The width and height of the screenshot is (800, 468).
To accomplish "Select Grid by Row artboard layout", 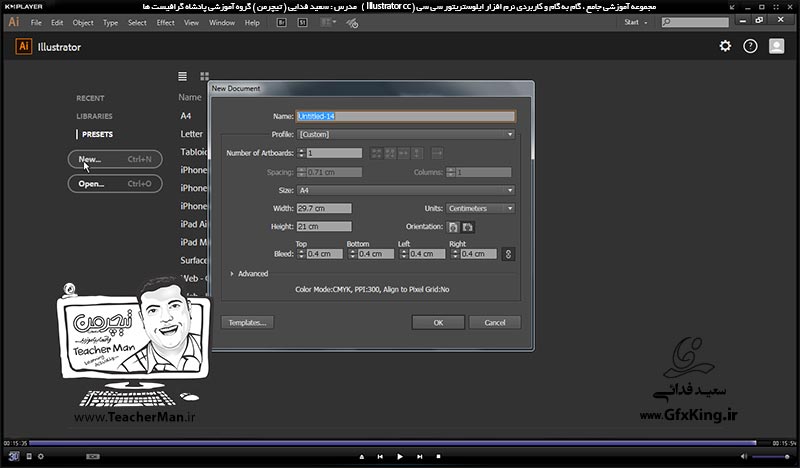I will coord(377,153).
